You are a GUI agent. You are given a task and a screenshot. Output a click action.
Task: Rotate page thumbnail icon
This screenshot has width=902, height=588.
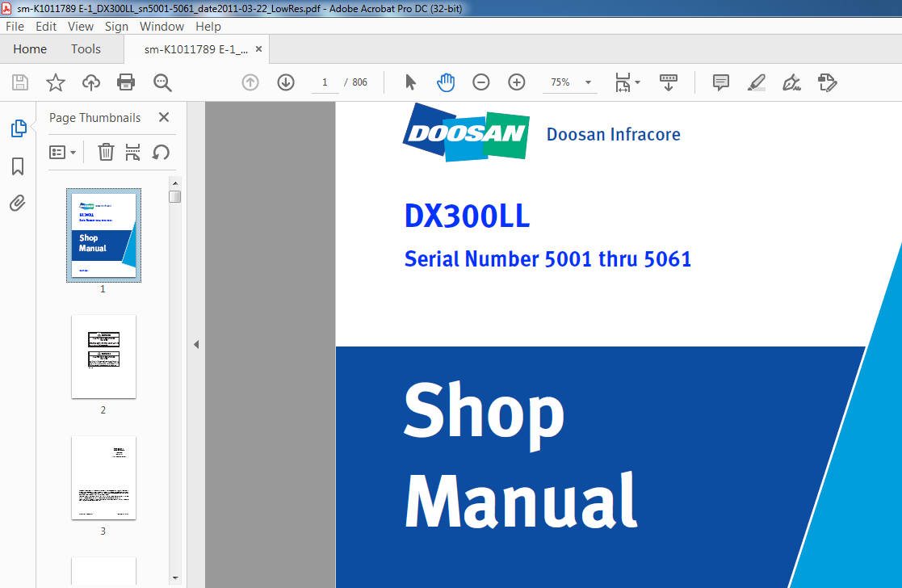161,153
